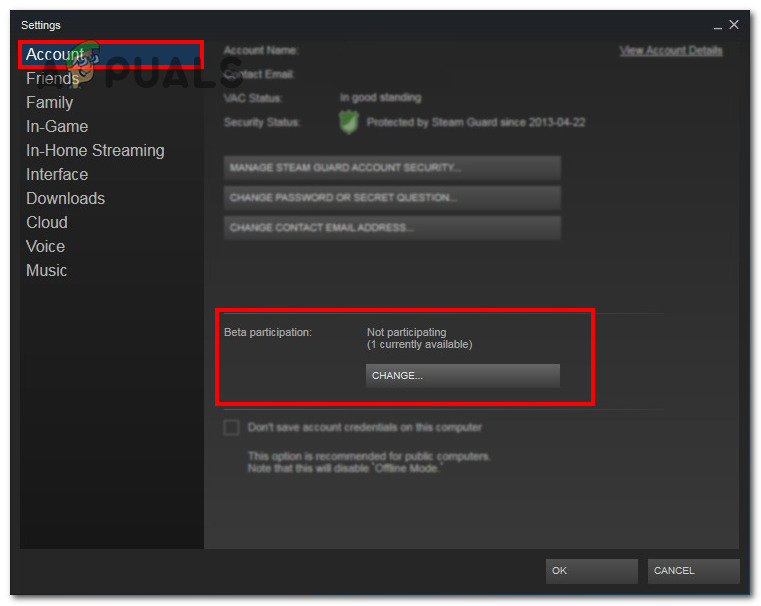This screenshot has width=761, height=606.
Task: Click the 'In good standing' VAC status
Action: click(380, 98)
